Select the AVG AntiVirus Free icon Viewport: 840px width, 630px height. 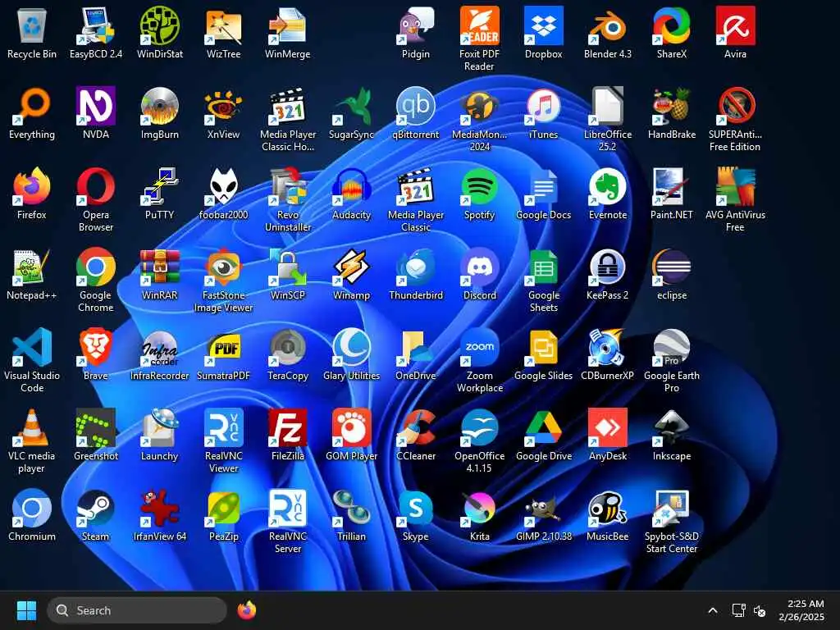[x=735, y=186]
